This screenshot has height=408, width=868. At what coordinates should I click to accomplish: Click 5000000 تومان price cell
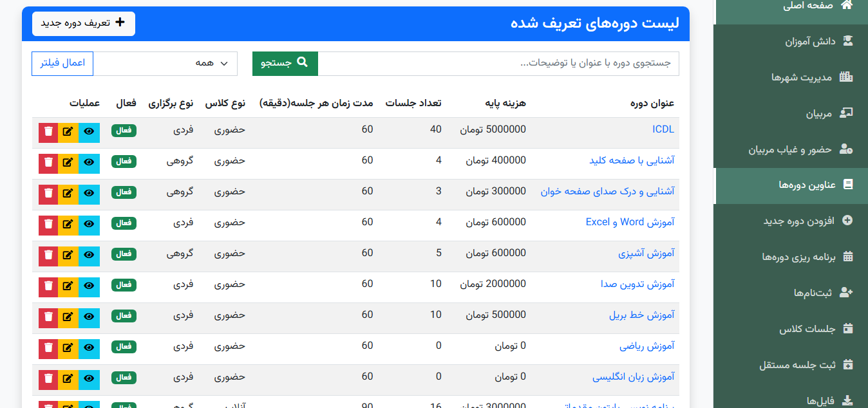pyautogui.click(x=493, y=129)
